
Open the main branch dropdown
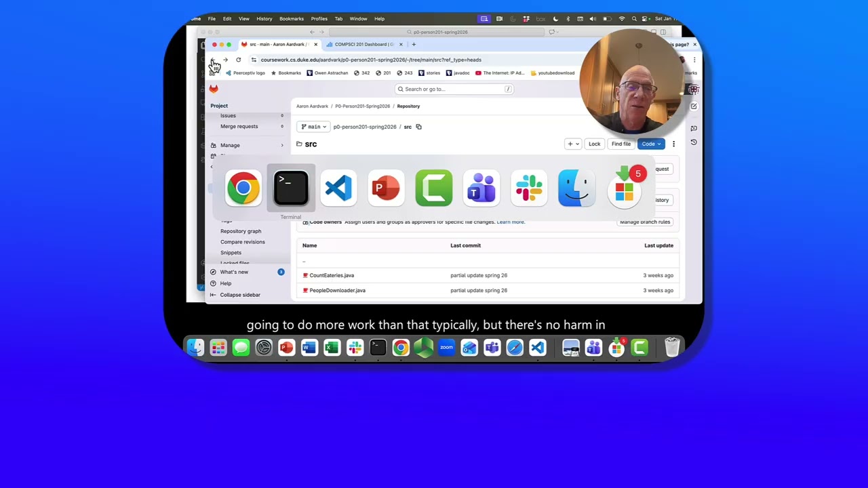(x=313, y=127)
